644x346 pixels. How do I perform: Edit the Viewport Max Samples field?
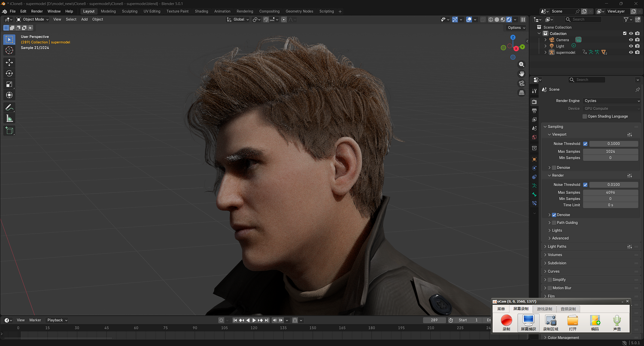(611, 151)
